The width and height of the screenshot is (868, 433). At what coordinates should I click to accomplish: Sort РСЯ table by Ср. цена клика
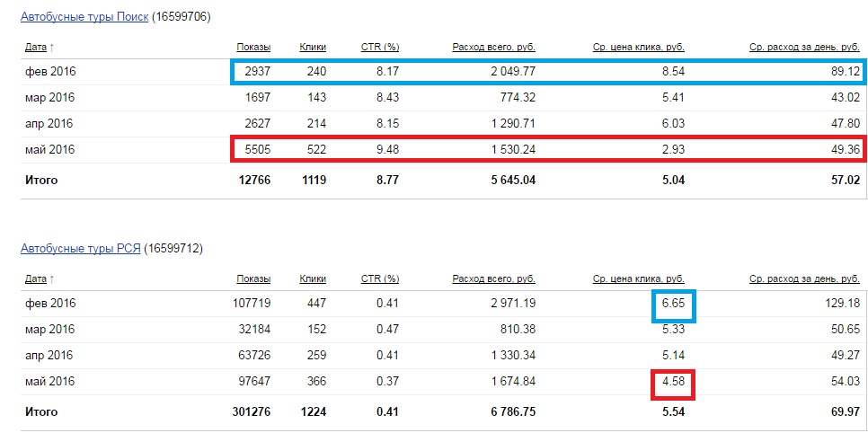(x=638, y=278)
